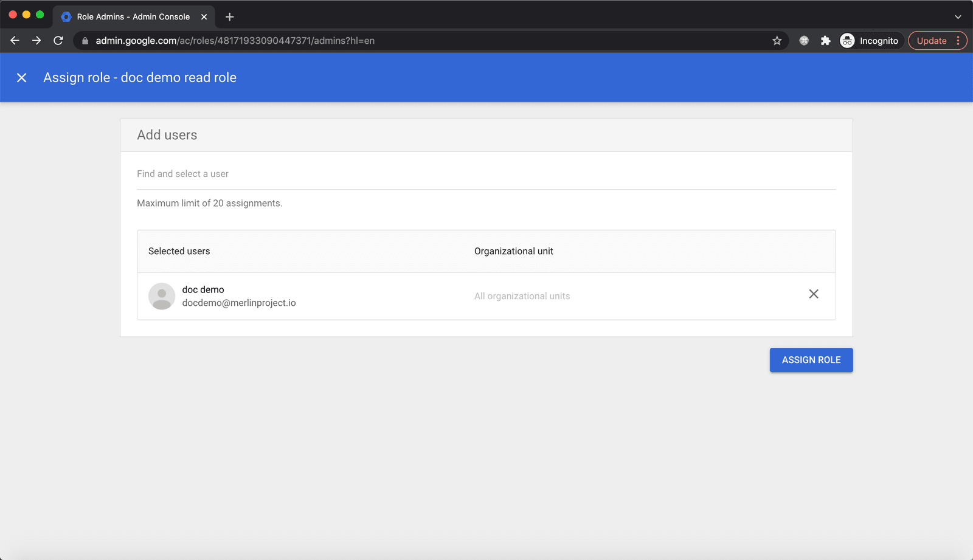
Task: Click the address bar URL
Action: tap(235, 41)
